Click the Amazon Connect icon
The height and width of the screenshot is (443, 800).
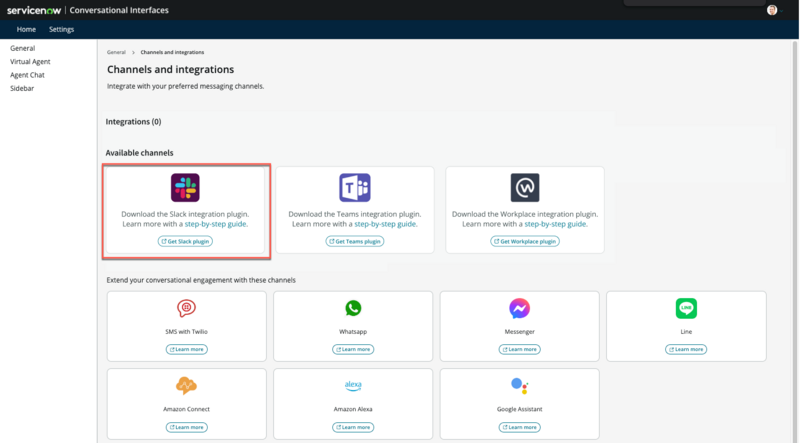pos(186,385)
